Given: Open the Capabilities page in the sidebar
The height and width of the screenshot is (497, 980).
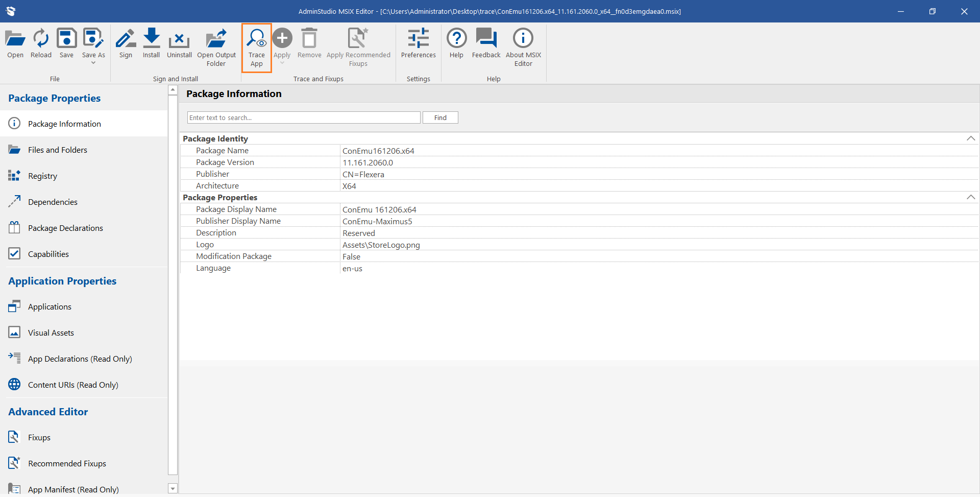Looking at the screenshot, I should 48,254.
